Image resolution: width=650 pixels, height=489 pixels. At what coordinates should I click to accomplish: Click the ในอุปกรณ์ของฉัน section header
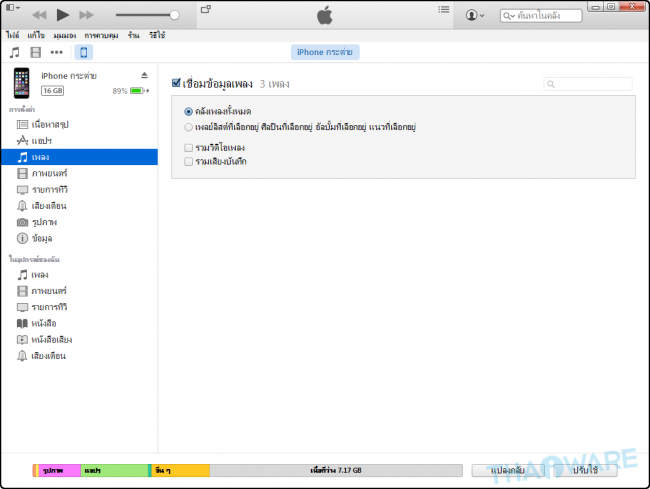(34, 259)
